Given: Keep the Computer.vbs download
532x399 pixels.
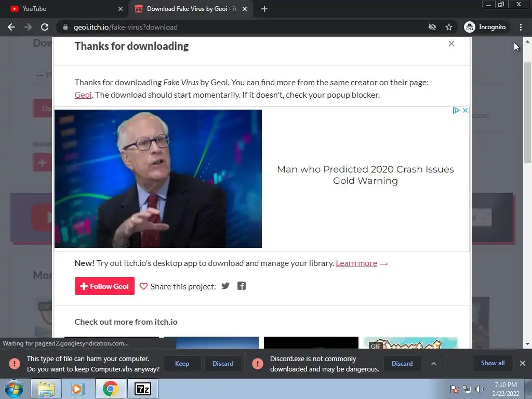Looking at the screenshot, I should pyautogui.click(x=182, y=363).
